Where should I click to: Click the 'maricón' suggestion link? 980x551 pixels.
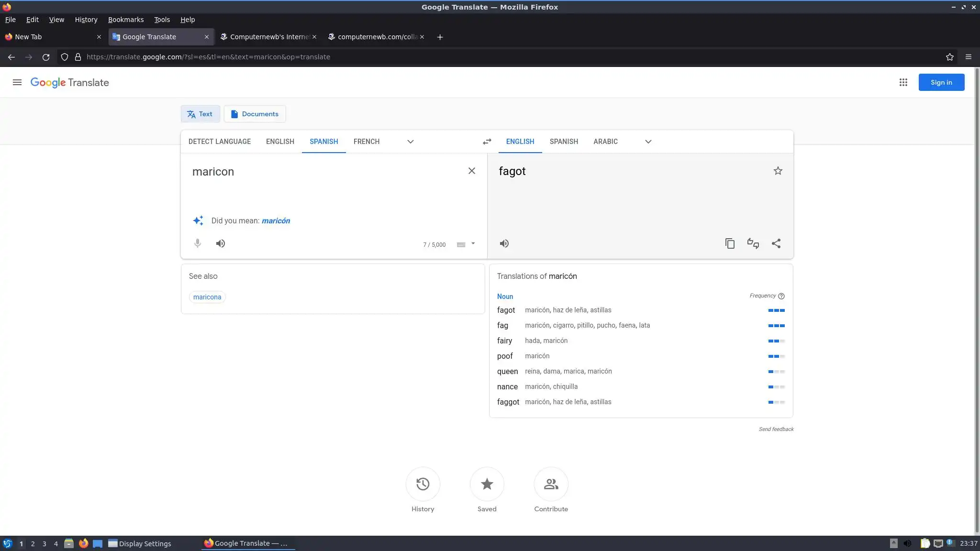click(x=276, y=220)
